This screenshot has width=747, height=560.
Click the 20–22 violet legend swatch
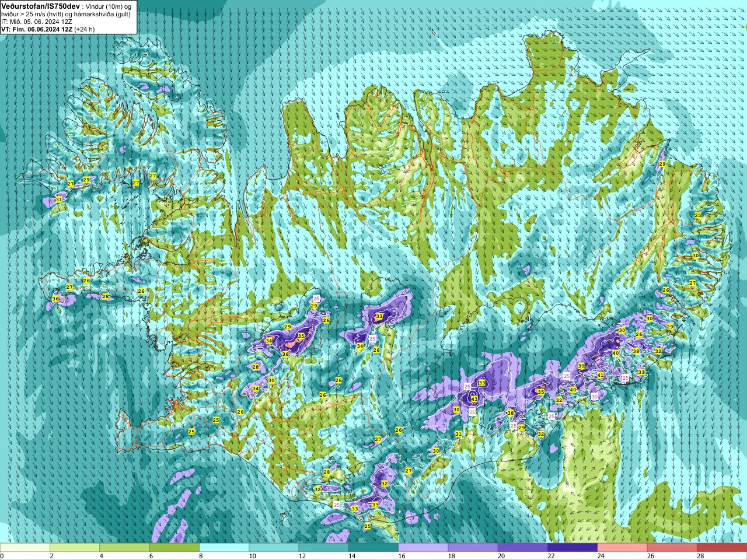tap(522, 548)
